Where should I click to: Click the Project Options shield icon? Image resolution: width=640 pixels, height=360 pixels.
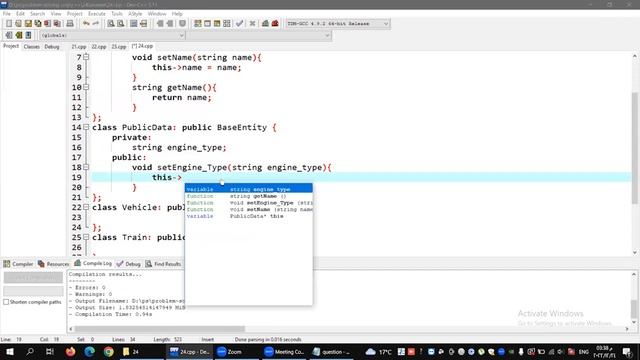click(182, 24)
